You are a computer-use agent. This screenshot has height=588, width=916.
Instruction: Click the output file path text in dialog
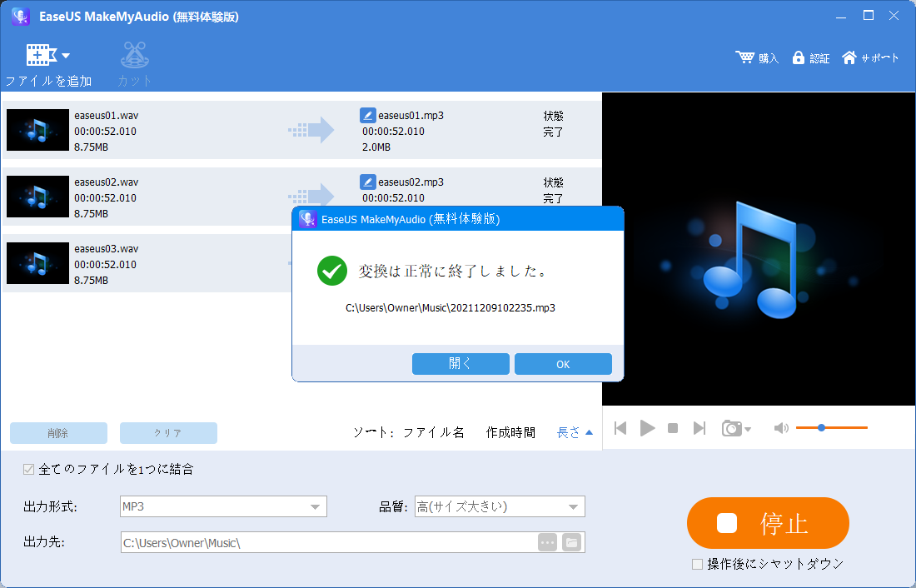(451, 307)
